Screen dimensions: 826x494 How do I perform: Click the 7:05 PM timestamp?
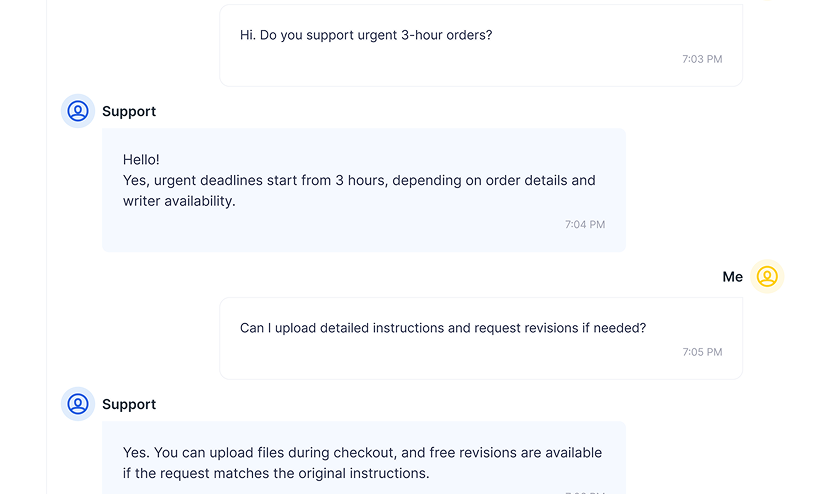(x=702, y=352)
